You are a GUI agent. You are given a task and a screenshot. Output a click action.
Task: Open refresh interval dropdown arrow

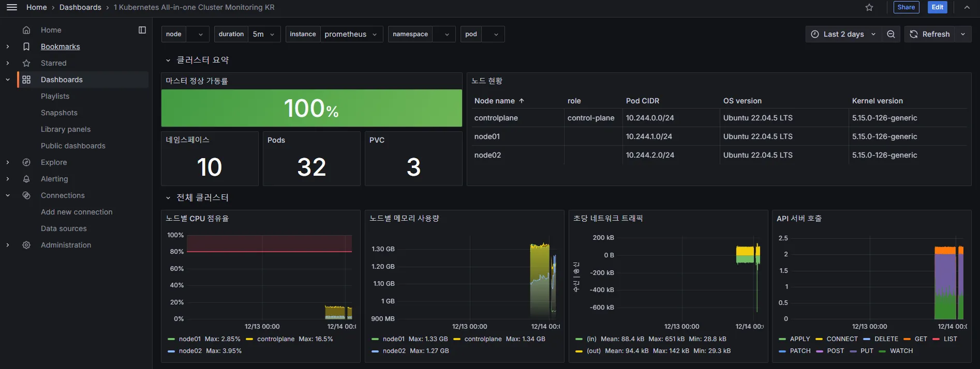(963, 34)
